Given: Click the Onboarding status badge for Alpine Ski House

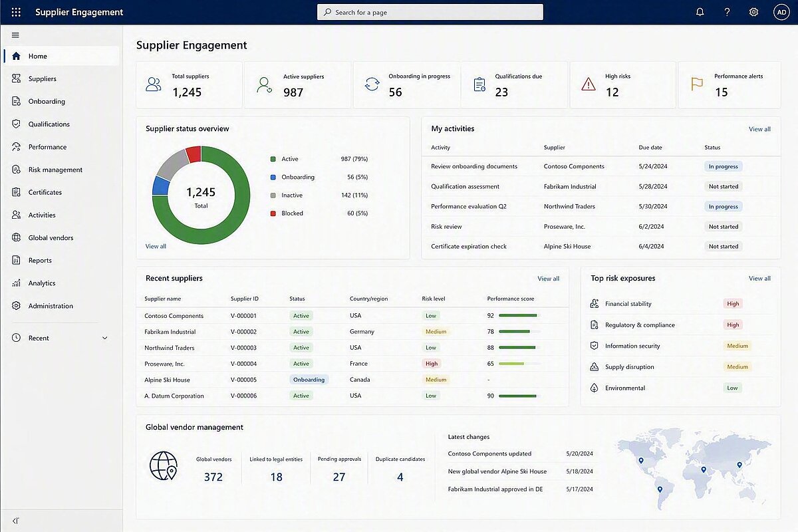Looking at the screenshot, I should (309, 380).
